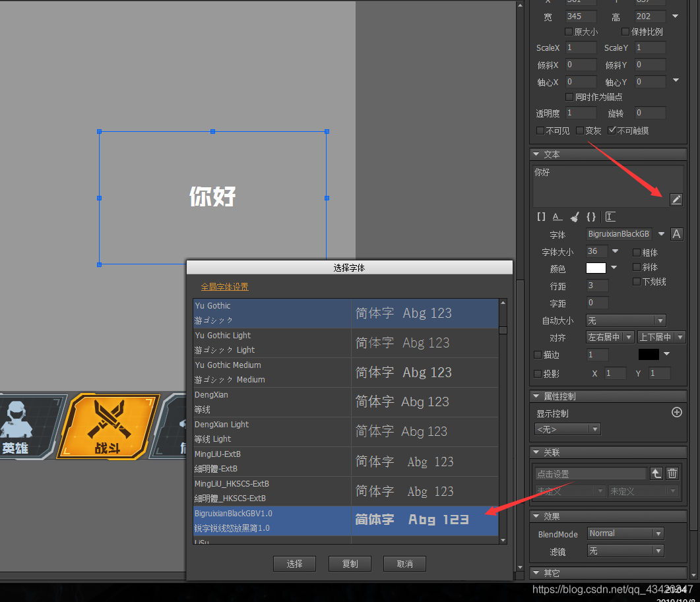The image size is (700, 602).
Task: Collapse the 效果 section
Action: pos(536,516)
